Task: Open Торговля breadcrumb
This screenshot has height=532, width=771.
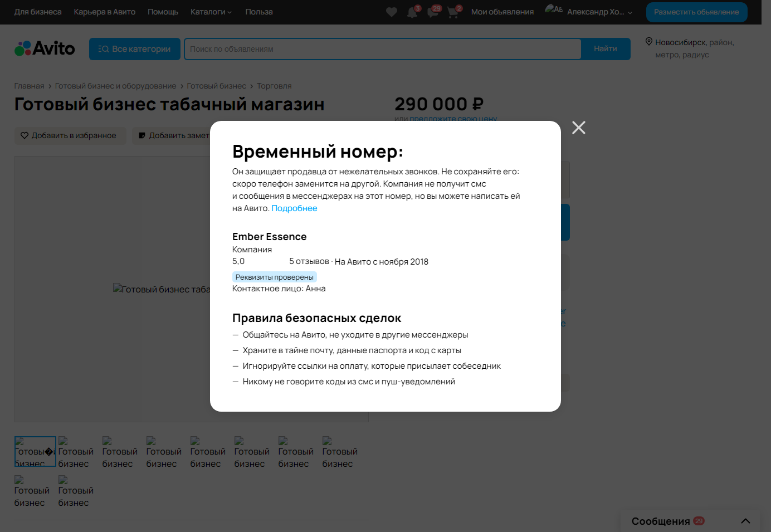Action: pyautogui.click(x=274, y=86)
